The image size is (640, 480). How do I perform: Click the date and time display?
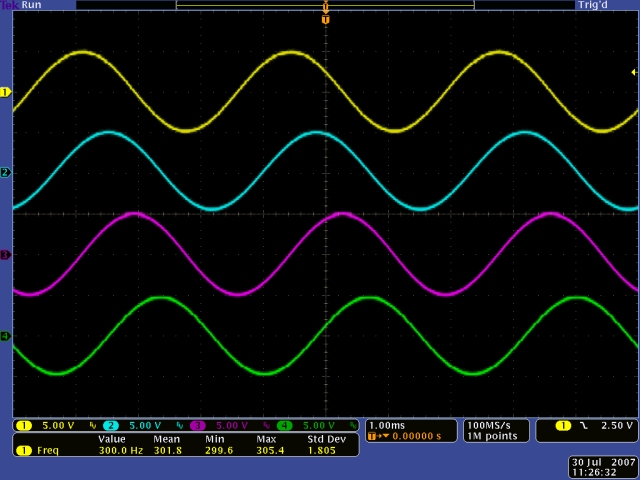[602, 467]
